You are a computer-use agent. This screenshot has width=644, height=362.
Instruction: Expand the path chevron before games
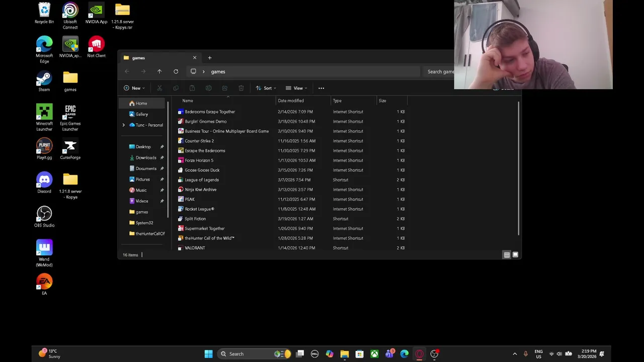tap(203, 71)
